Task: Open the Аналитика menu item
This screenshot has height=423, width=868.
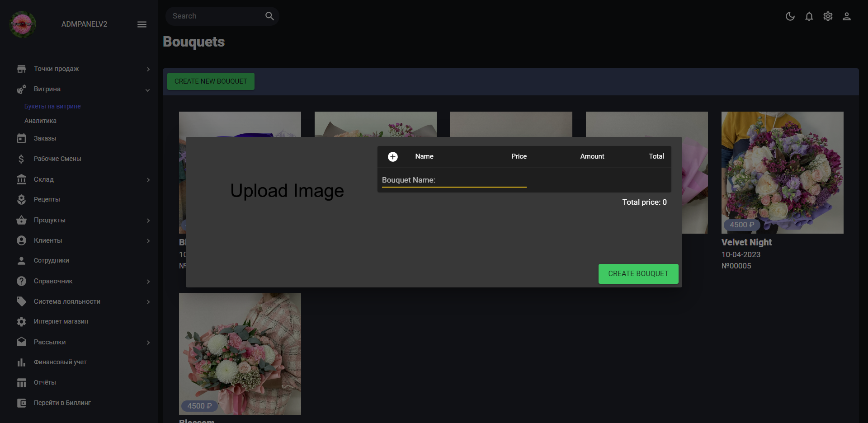Action: (x=40, y=121)
